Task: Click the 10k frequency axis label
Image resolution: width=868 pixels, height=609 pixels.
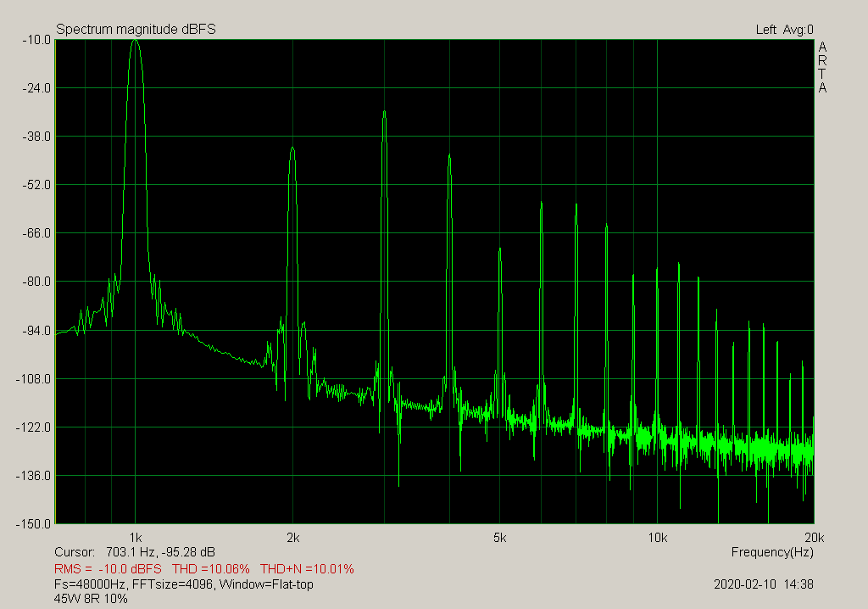Action: coord(658,538)
